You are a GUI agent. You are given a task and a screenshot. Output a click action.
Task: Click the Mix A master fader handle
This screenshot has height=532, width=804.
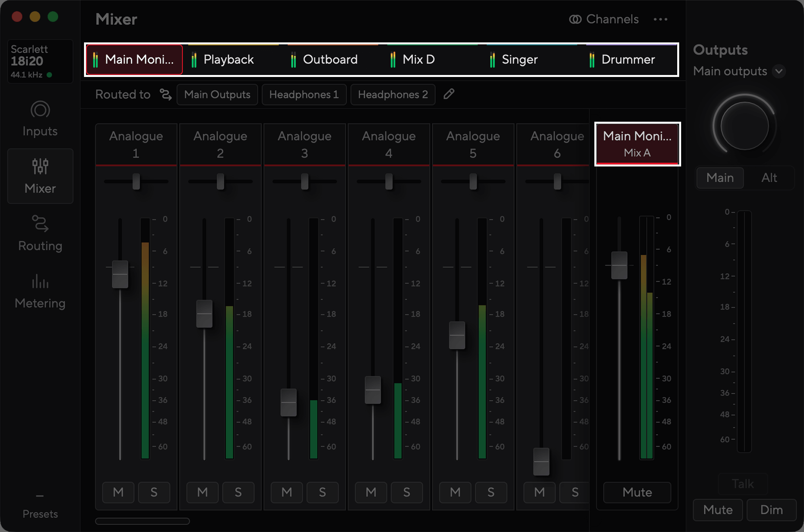coord(619,265)
